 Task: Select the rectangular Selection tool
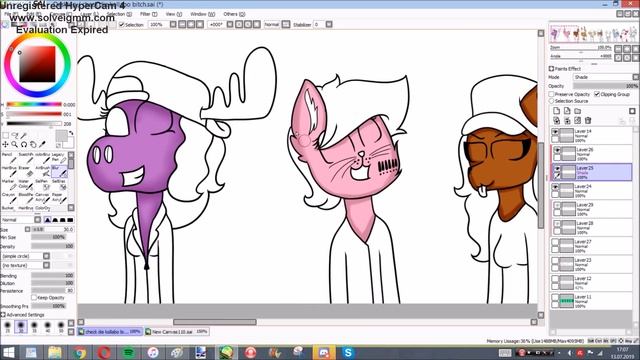[6, 135]
